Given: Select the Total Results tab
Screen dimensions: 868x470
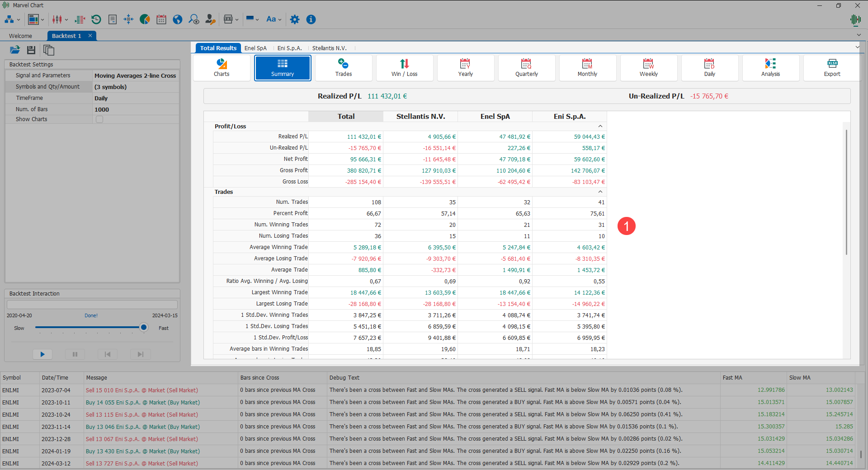Looking at the screenshot, I should click(218, 48).
